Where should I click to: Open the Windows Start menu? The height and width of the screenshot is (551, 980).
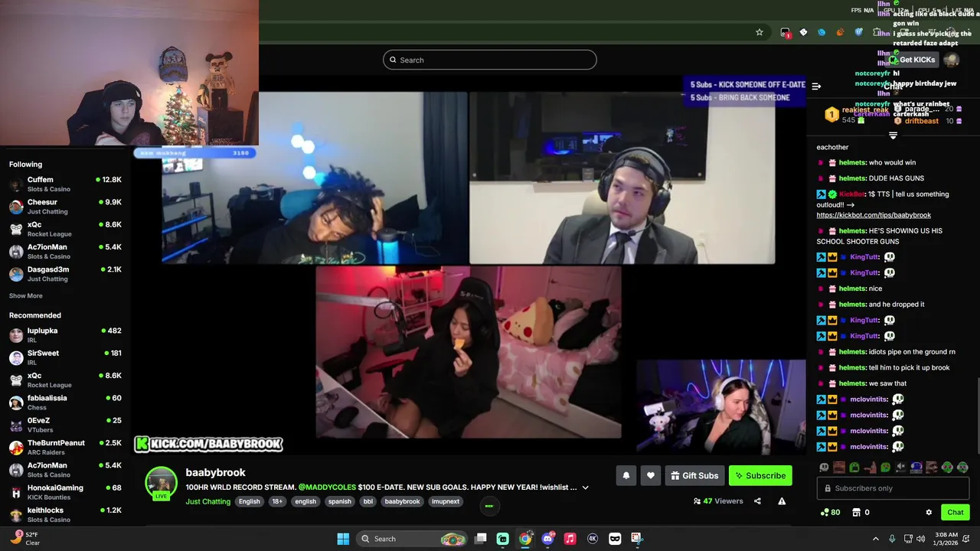pos(343,539)
